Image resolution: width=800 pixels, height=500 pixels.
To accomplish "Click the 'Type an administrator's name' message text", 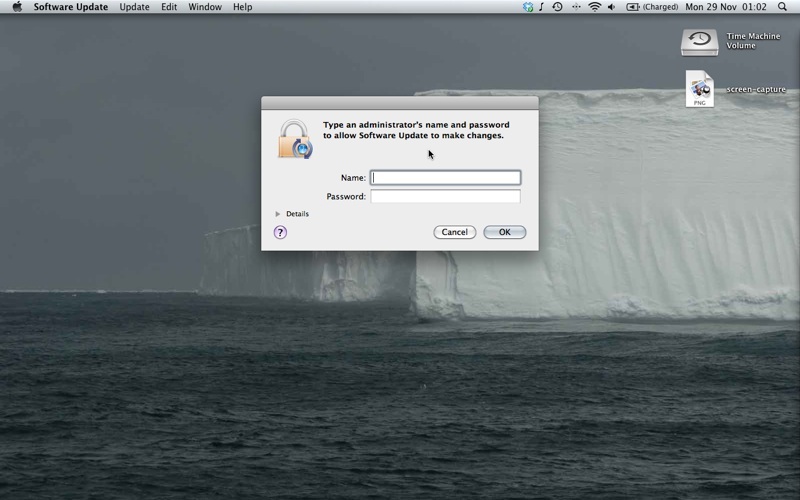I will [416, 130].
